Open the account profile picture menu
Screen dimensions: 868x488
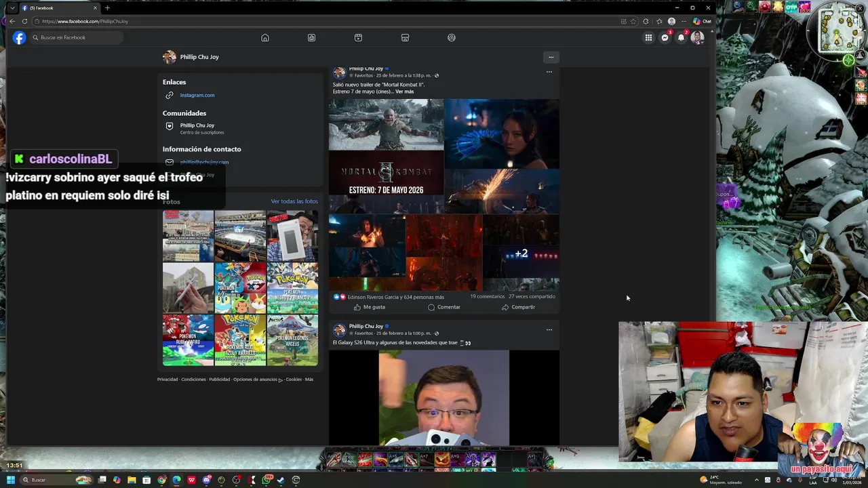coord(697,37)
